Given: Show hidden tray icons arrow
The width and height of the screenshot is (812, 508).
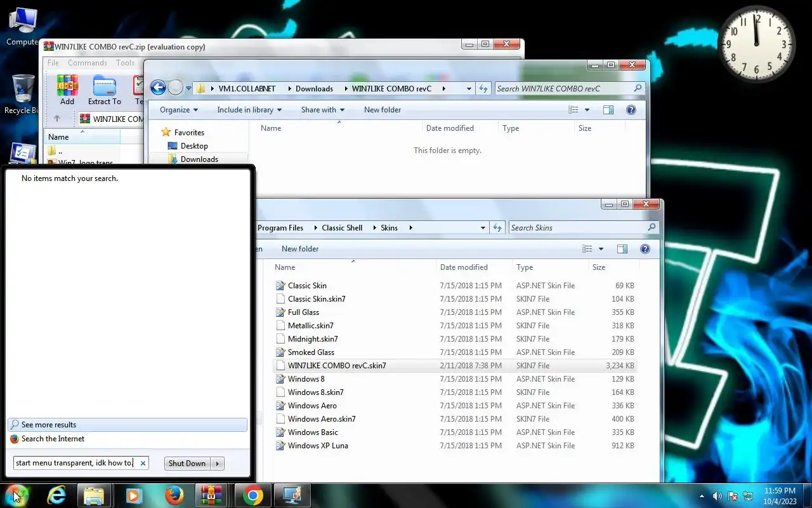Looking at the screenshot, I should (x=702, y=496).
